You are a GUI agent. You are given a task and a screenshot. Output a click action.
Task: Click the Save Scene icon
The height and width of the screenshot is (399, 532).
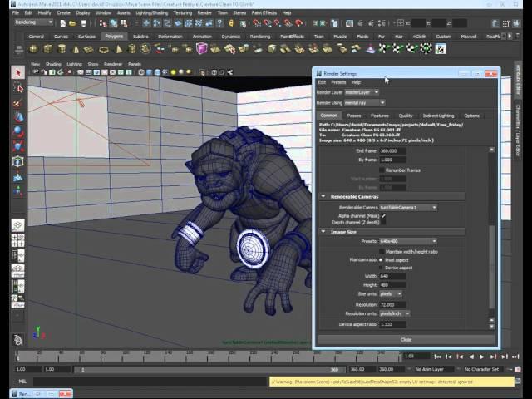[83, 23]
